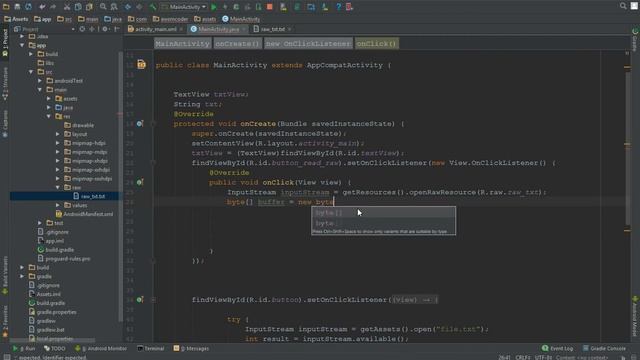The width and height of the screenshot is (640, 360).
Task: Expand the layout folder
Action: (x=58, y=134)
